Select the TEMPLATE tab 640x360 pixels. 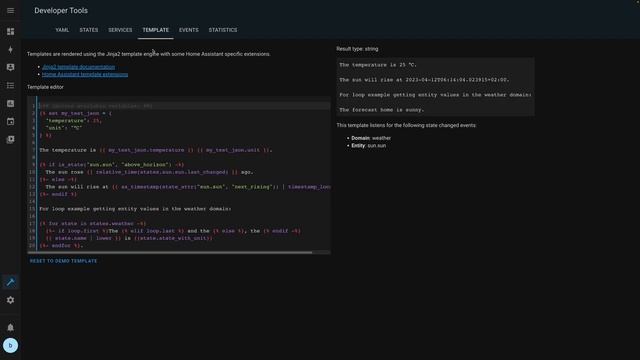(x=156, y=30)
